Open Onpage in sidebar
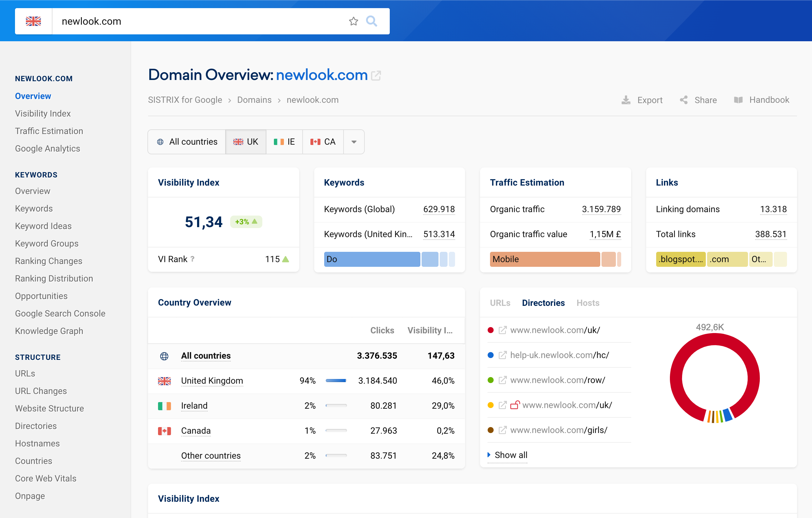The image size is (812, 518). [x=30, y=496]
